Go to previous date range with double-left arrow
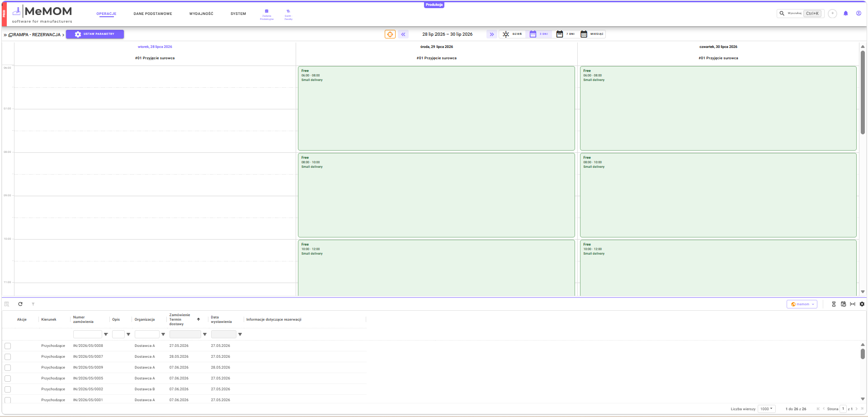The height and width of the screenshot is (417, 868). 403,34
